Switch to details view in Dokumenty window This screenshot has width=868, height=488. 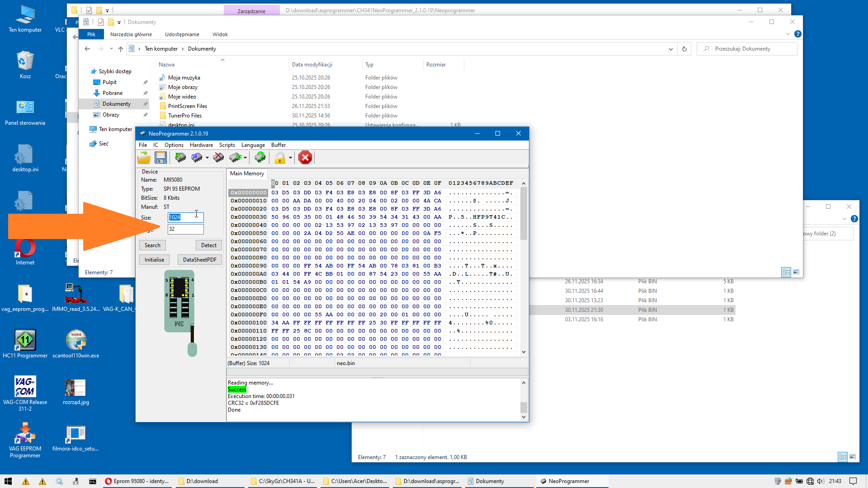coord(786,272)
